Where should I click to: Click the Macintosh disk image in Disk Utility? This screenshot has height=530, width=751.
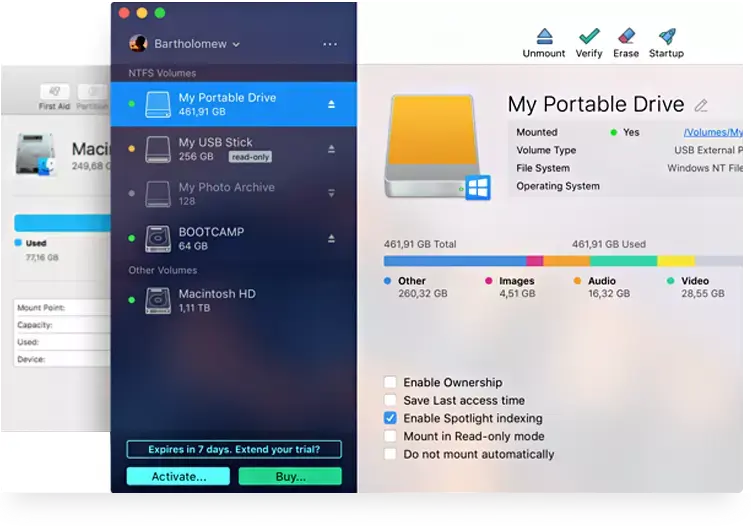pos(35,155)
